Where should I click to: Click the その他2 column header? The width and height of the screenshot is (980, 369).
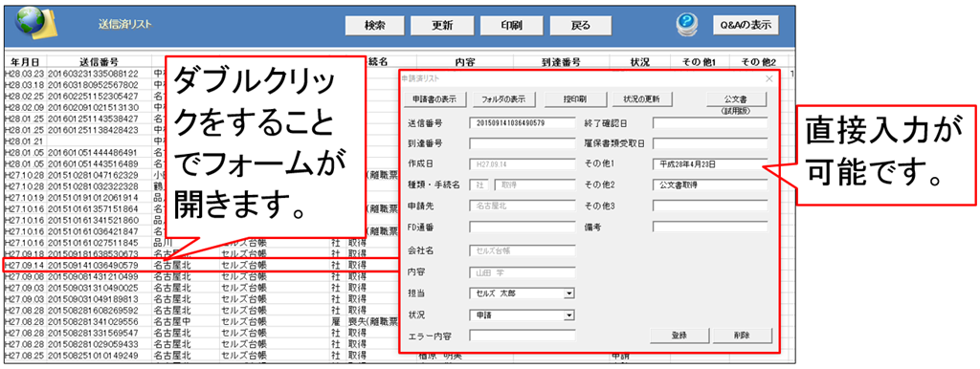(758, 62)
